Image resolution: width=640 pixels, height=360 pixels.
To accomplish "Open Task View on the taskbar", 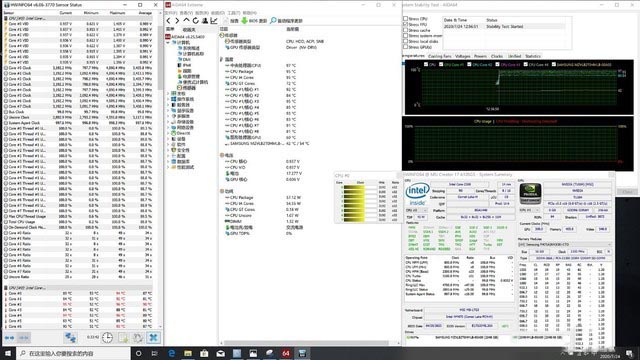I will [155, 353].
